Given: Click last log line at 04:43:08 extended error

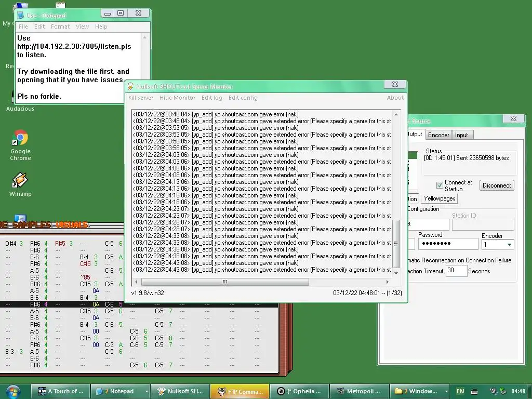Looking at the screenshot, I should coord(262,270).
